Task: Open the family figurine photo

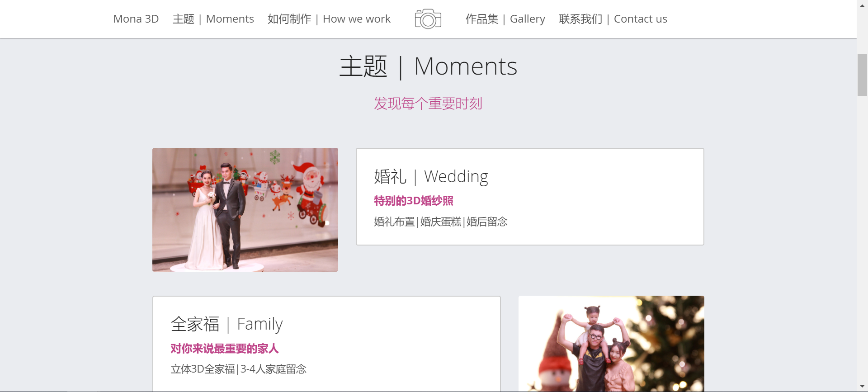Action: coord(611,344)
